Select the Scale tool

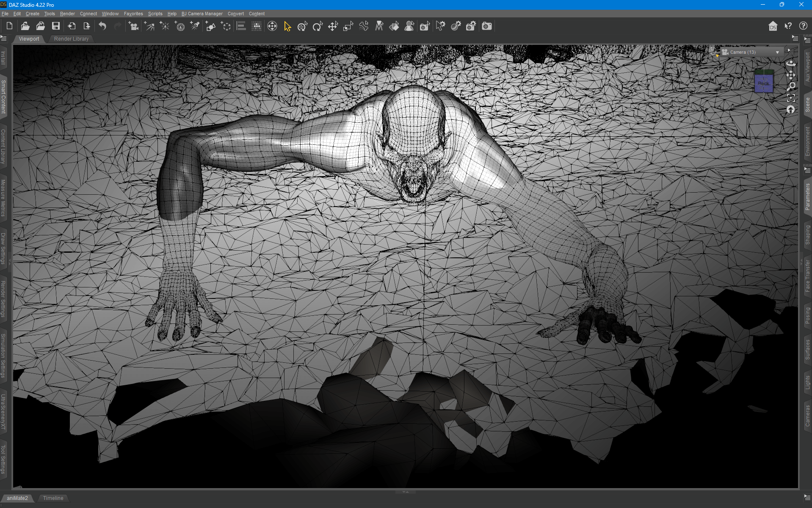click(348, 26)
